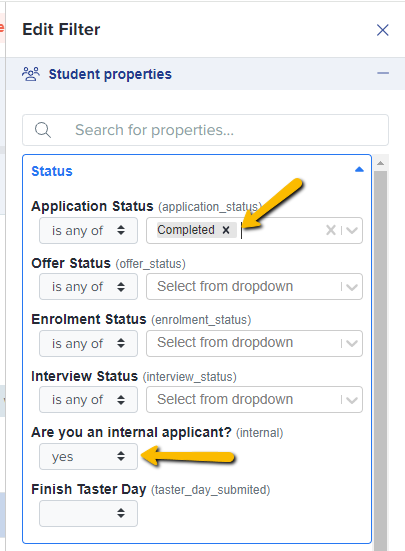Change Application Status operator 'is any of'

[88, 231]
